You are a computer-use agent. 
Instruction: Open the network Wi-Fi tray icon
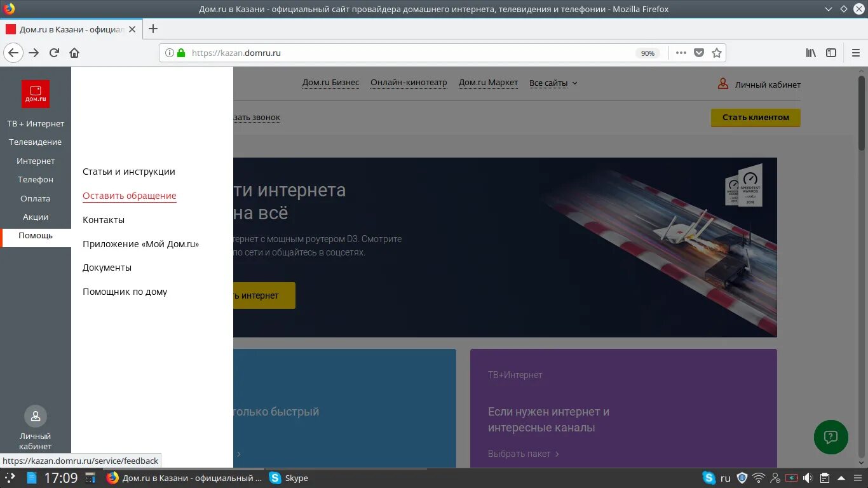(759, 478)
